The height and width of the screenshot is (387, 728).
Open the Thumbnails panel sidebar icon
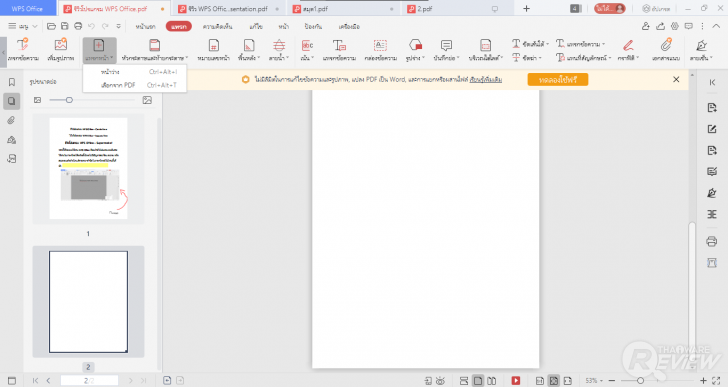pos(12,101)
